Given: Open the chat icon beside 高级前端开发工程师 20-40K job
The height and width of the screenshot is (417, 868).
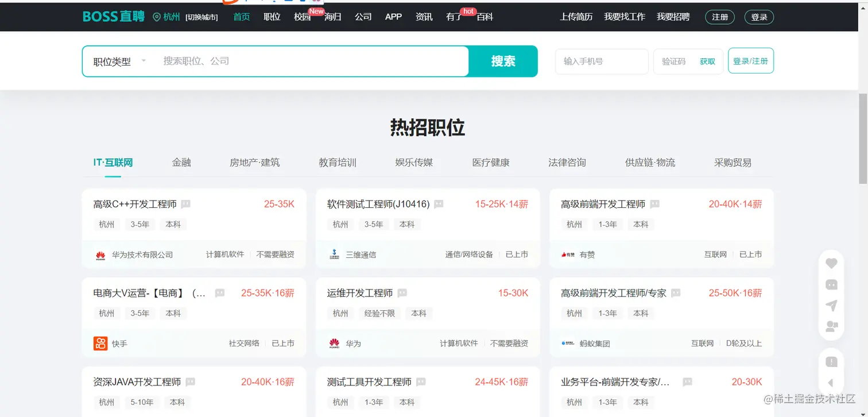Looking at the screenshot, I should tap(654, 204).
